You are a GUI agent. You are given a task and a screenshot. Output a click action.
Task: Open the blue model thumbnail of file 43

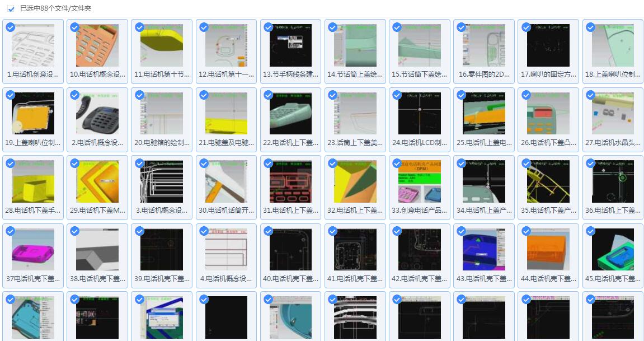coord(484,249)
